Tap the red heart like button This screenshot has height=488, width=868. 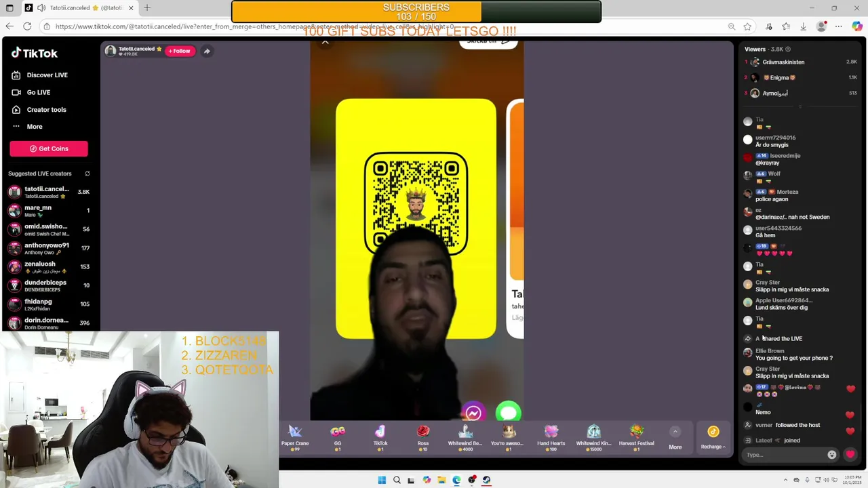(x=850, y=455)
